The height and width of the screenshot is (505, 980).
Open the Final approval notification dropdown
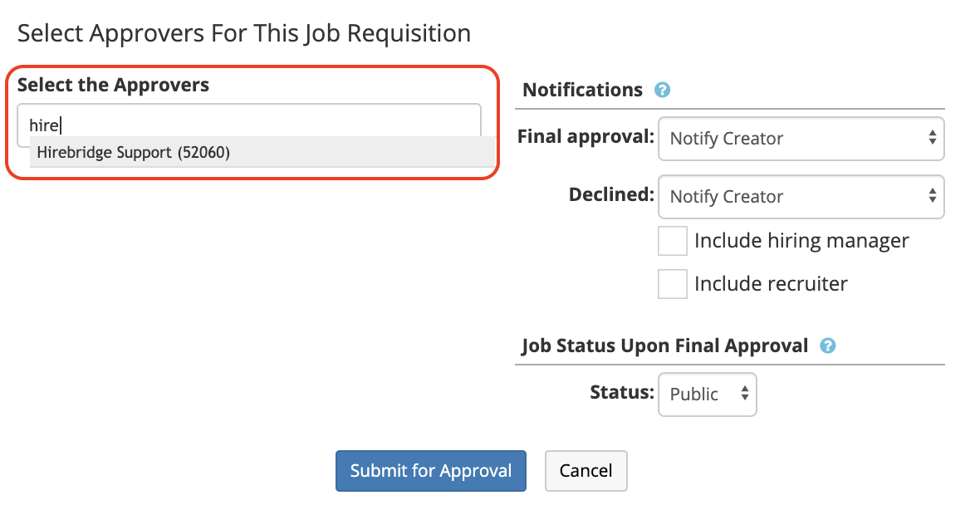801,139
